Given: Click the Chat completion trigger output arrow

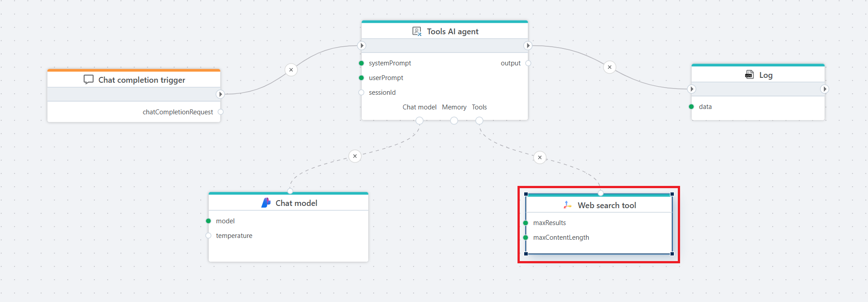Looking at the screenshot, I should pyautogui.click(x=220, y=94).
